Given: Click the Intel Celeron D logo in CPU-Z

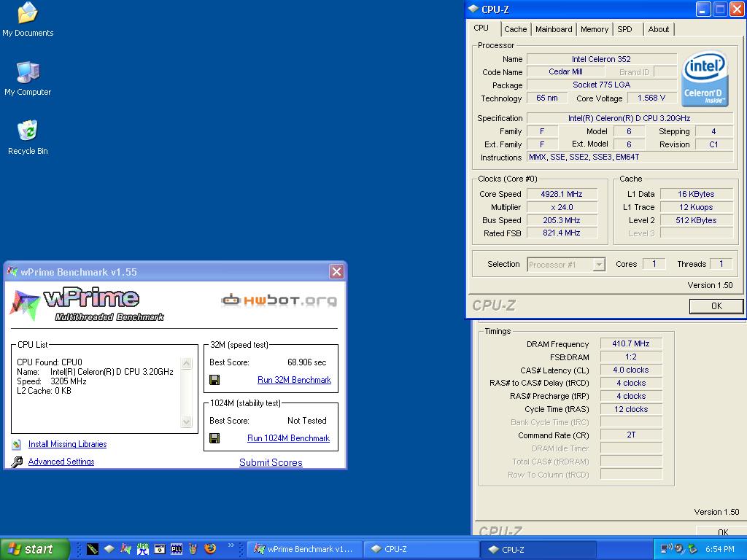Looking at the screenshot, I should point(705,79).
